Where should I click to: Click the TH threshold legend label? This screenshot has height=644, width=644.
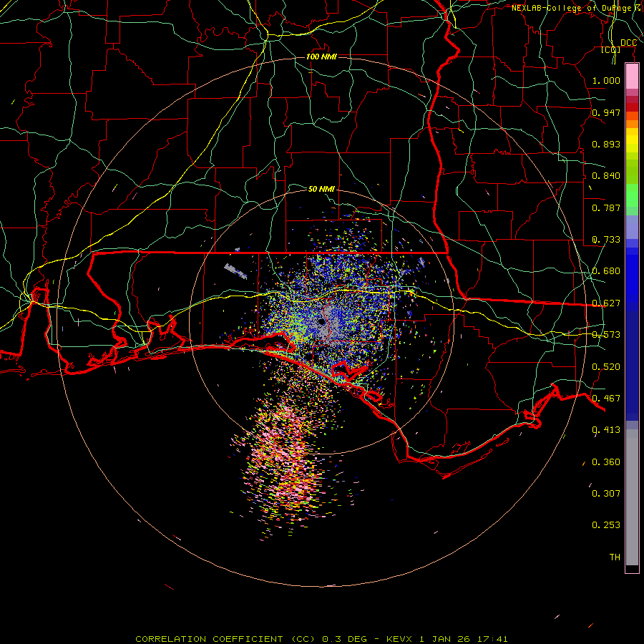point(615,557)
